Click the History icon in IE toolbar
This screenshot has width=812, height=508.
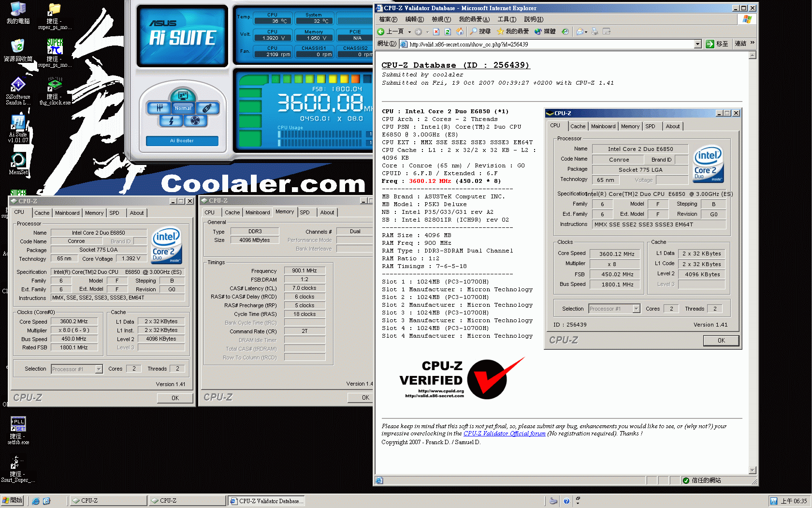[x=565, y=31]
